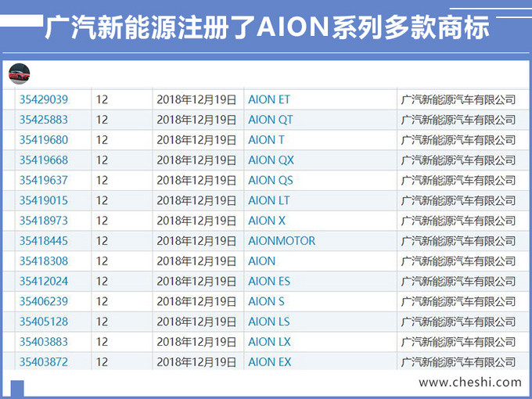Click the title 广汽新能源注册了AION系列多款商标
This screenshot has height=399, width=532.
(x=268, y=27)
